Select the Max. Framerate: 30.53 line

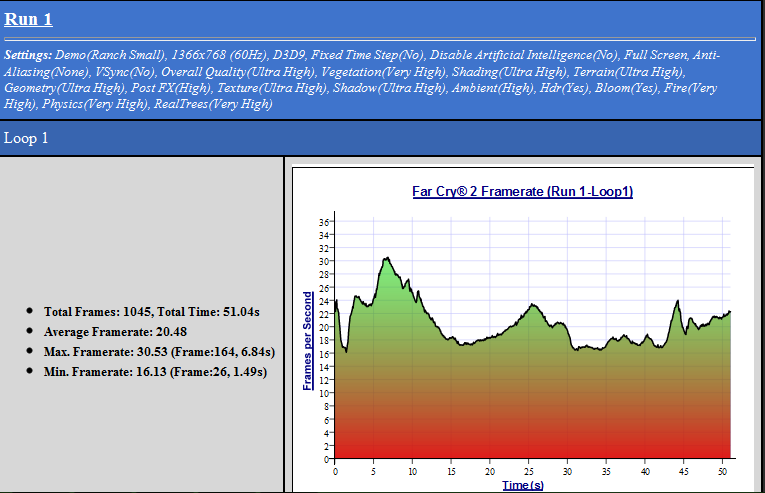pos(159,352)
